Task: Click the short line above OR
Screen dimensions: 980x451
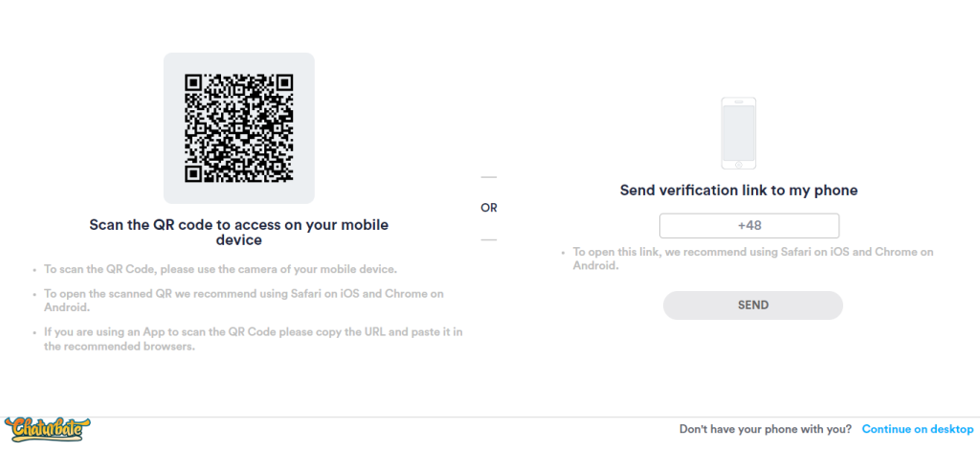Action: tap(489, 177)
